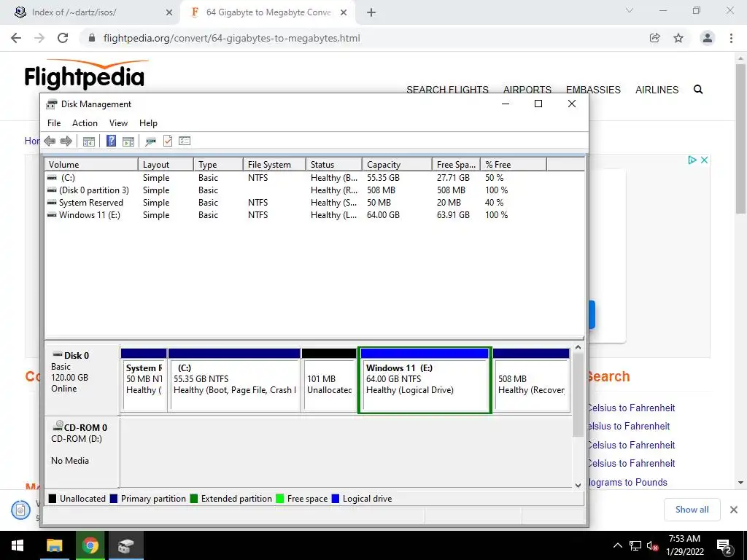747x560 pixels.
Task: Click Show all downloads button
Action: point(692,510)
